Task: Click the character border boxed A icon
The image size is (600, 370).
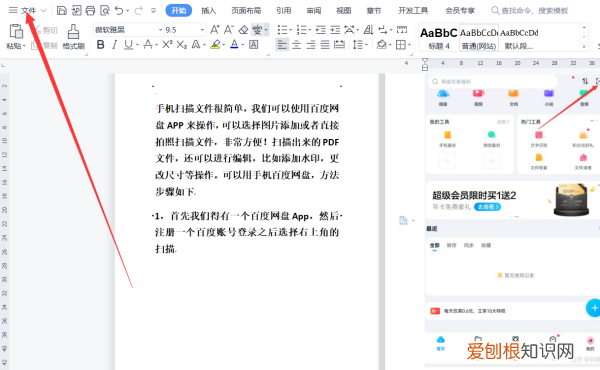Action: pos(253,45)
